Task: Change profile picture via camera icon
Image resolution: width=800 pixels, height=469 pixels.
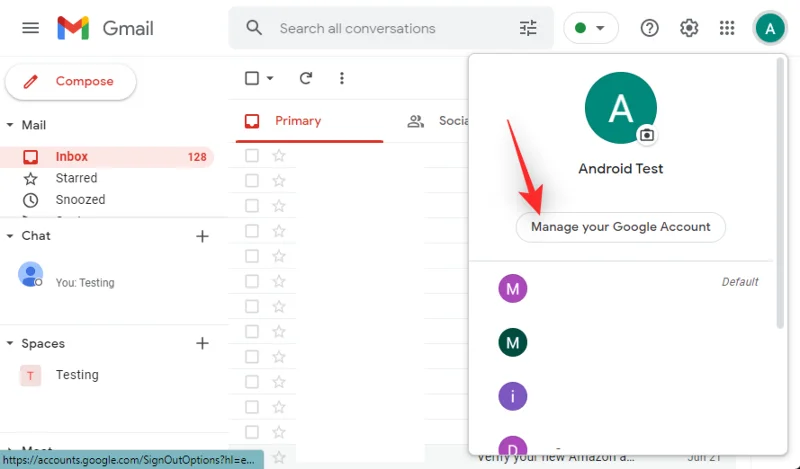Action: coord(647,135)
